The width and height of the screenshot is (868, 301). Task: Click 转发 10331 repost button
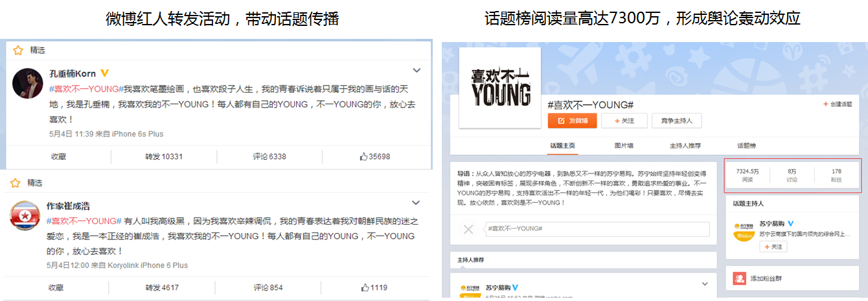(164, 157)
